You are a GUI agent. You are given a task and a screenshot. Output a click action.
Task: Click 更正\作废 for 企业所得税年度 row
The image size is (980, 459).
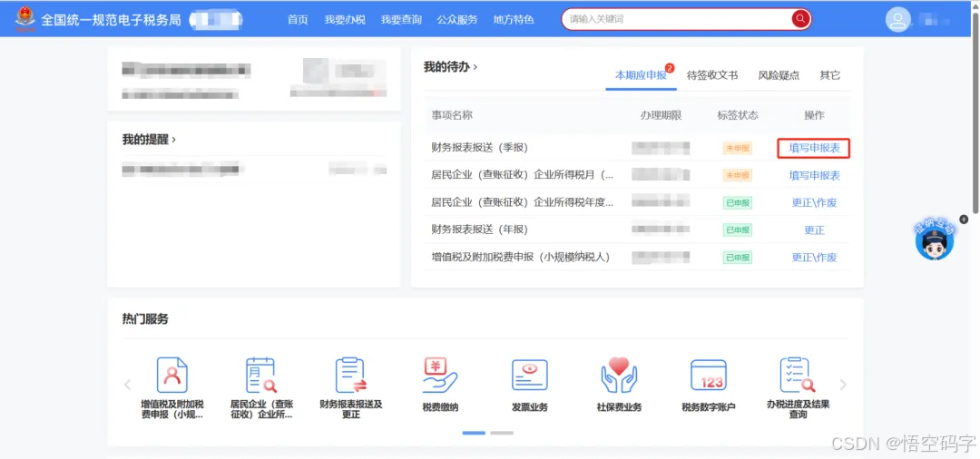coord(814,203)
